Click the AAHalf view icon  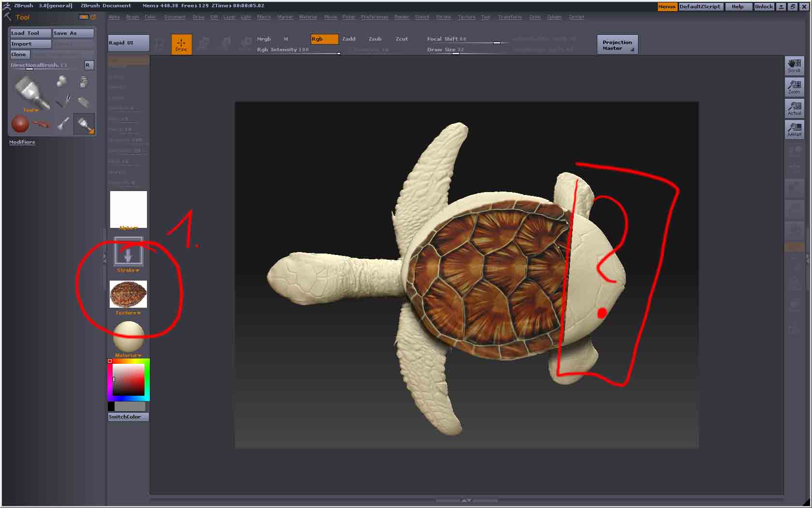pos(794,130)
